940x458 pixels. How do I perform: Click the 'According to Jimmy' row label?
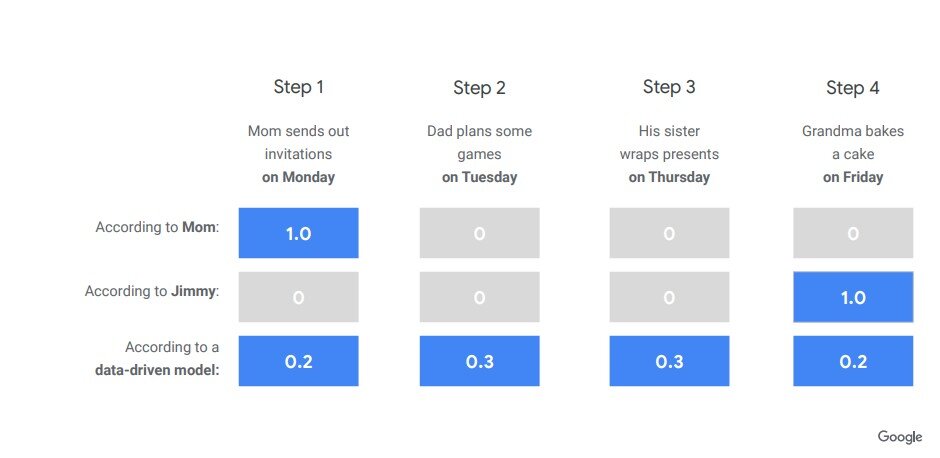click(152, 291)
